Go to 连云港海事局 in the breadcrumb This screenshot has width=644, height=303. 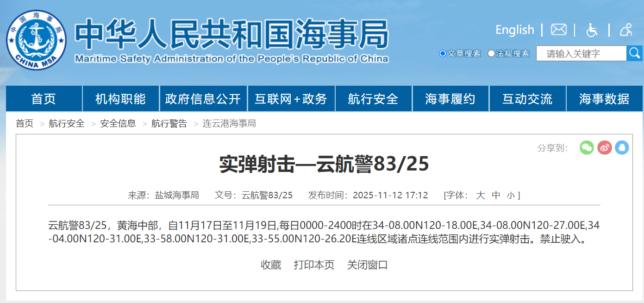coord(229,124)
